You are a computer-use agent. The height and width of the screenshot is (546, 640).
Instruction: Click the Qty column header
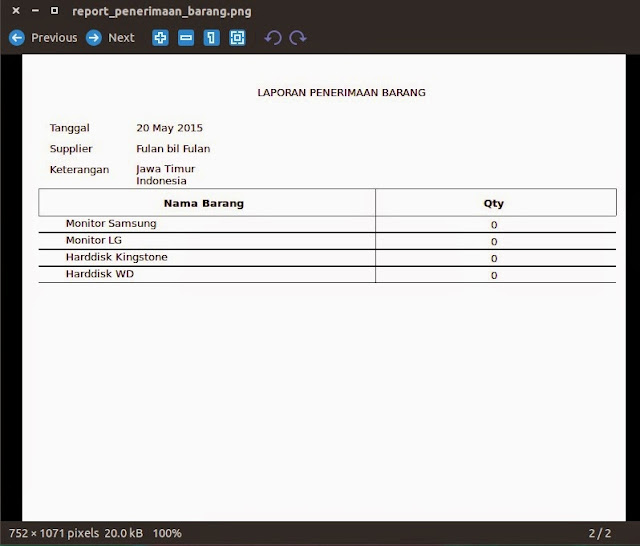(x=494, y=204)
